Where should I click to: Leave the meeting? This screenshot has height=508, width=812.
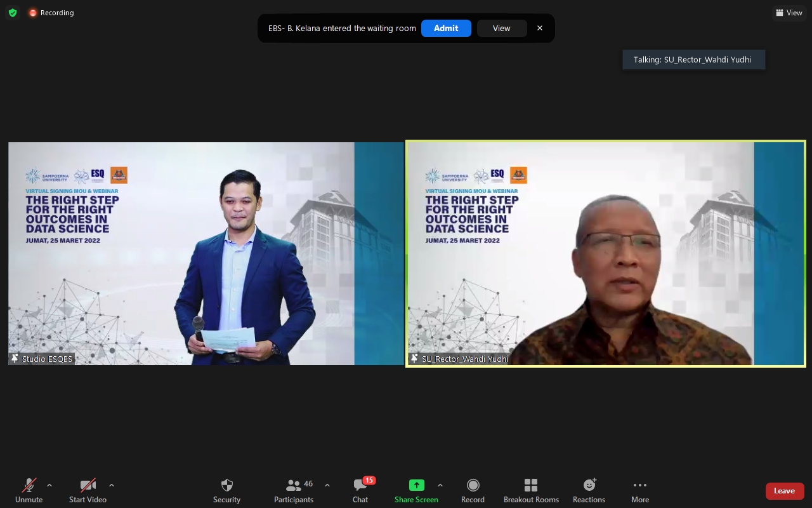click(784, 491)
